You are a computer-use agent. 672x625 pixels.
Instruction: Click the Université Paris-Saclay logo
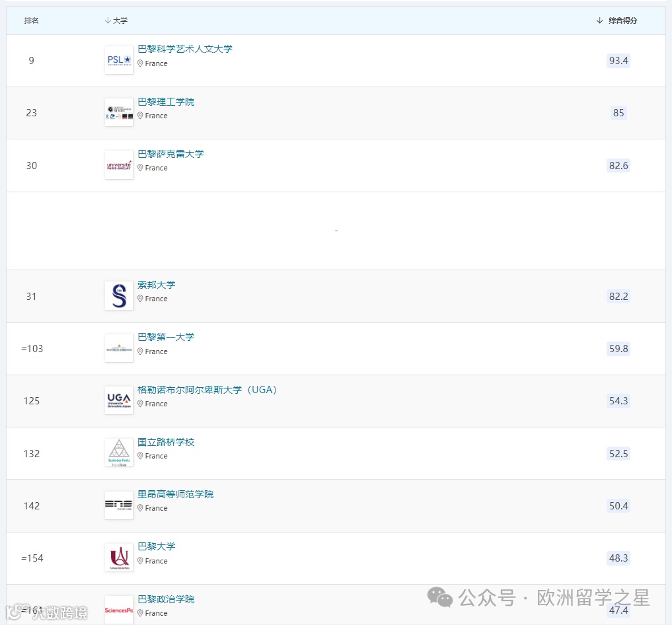(x=119, y=165)
